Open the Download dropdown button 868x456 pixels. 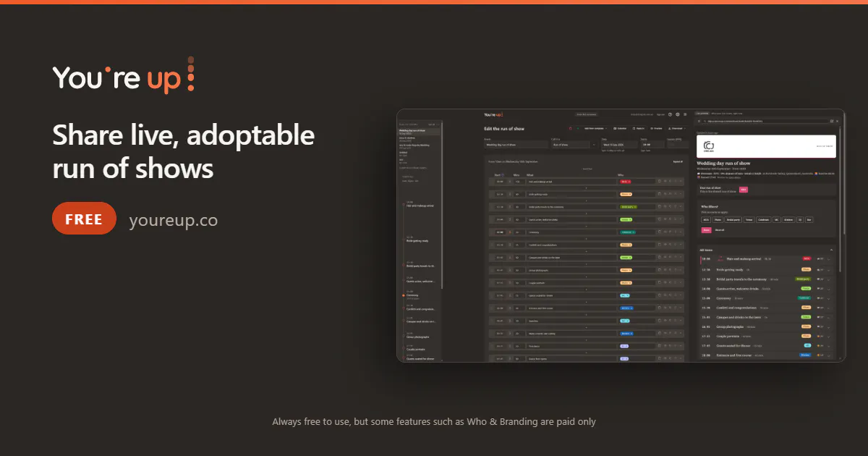(677, 128)
